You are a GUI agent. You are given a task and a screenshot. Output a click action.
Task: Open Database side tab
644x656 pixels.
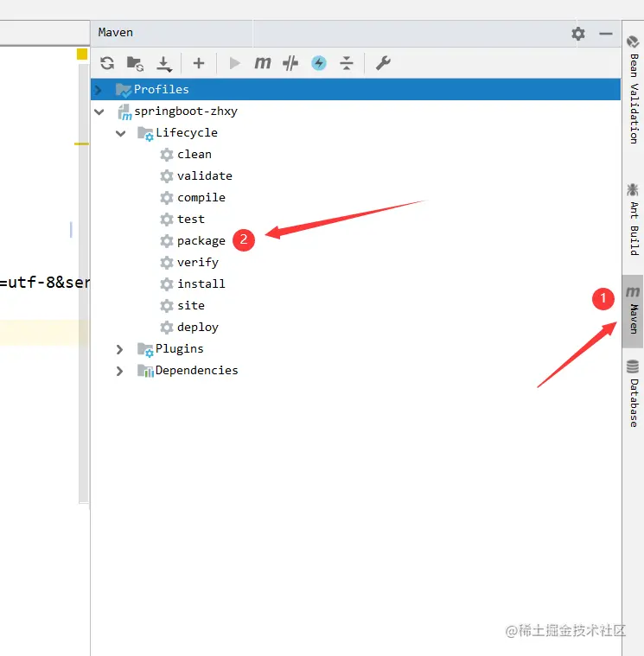click(633, 393)
